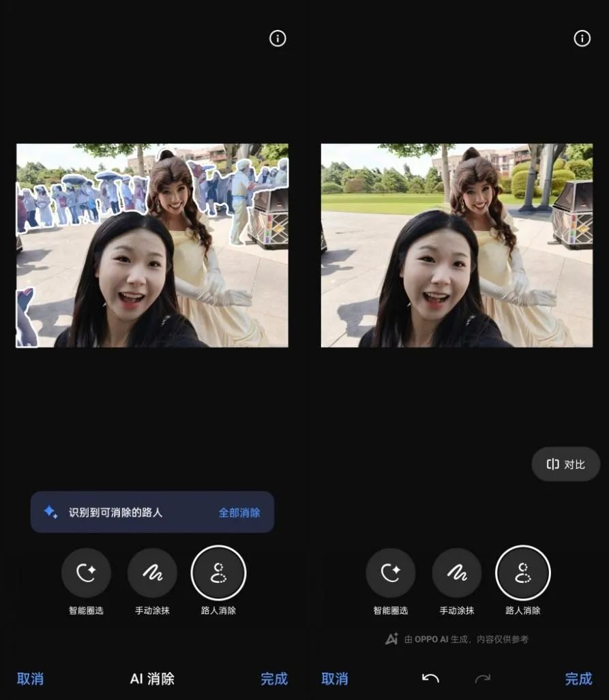Image resolution: width=609 pixels, height=700 pixels.
Task: Select 路人消除 tool on left screen
Action: point(218,573)
